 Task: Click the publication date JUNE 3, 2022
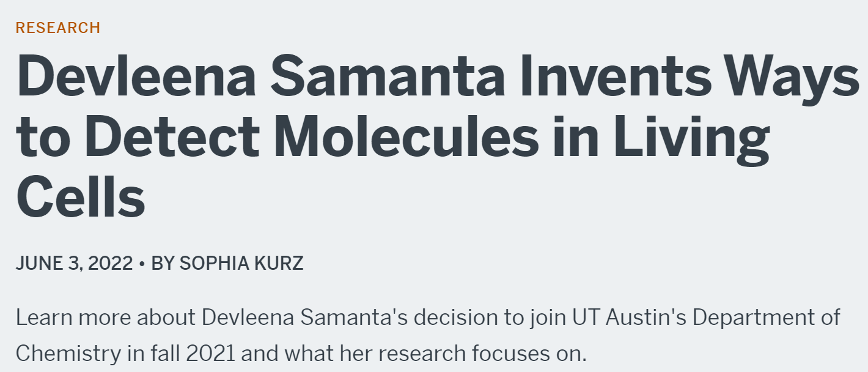click(x=74, y=264)
